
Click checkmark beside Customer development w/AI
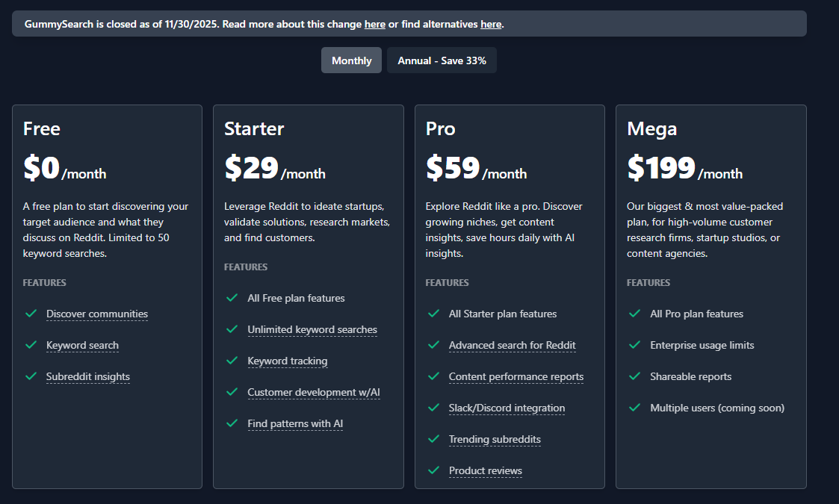[232, 392]
